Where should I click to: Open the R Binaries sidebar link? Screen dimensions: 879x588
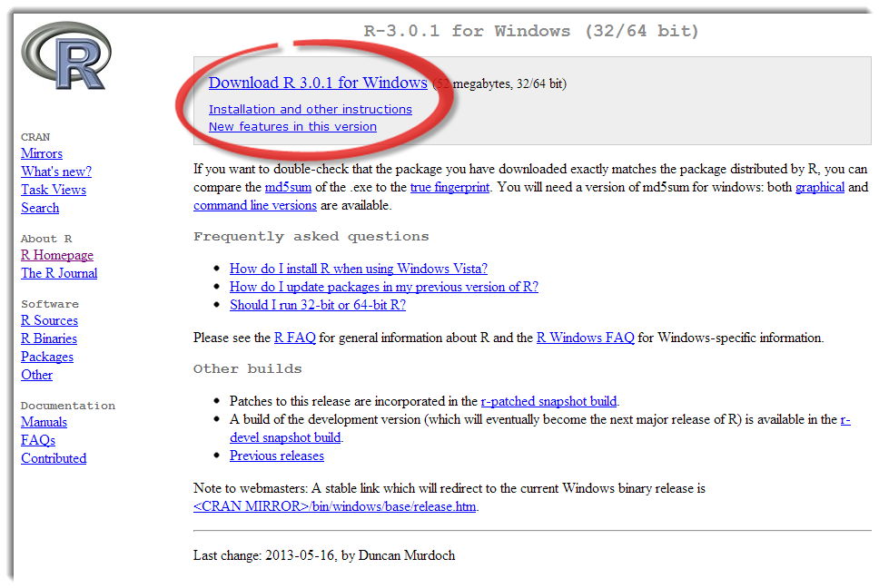[x=49, y=338]
